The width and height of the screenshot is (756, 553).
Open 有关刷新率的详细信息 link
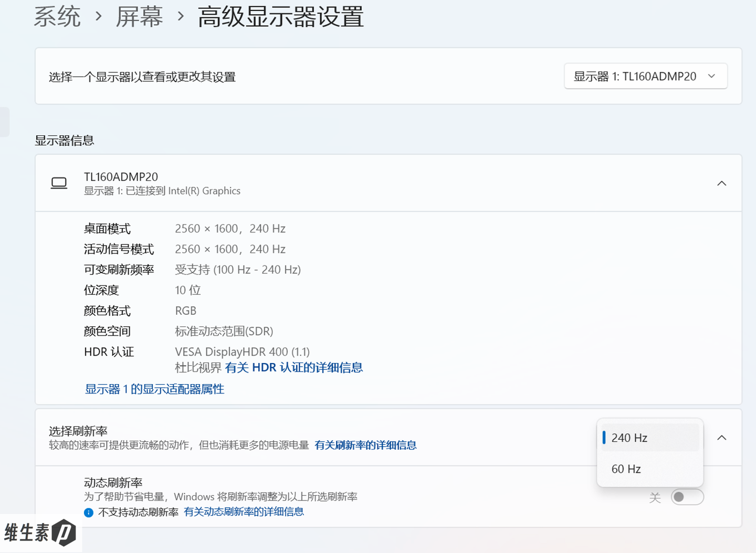(365, 445)
